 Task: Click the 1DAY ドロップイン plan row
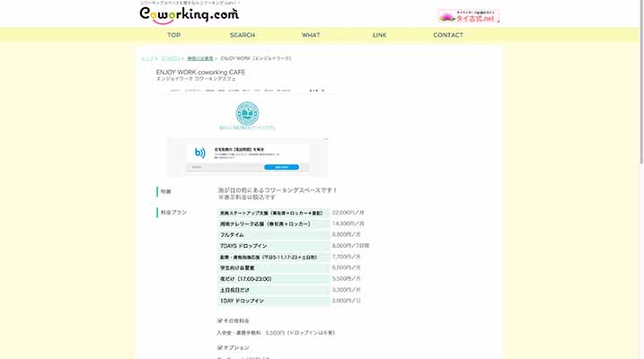coord(274,302)
